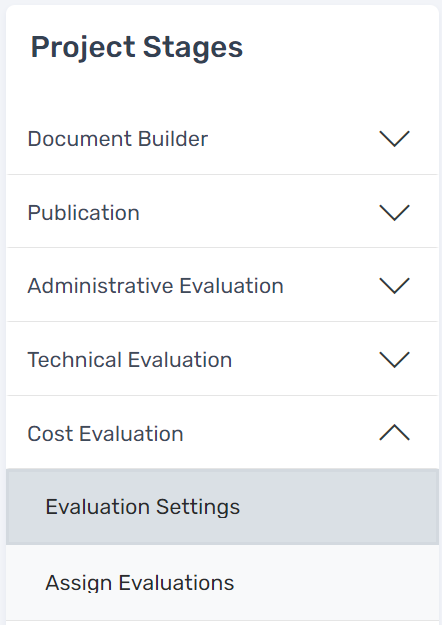
Task: Click blank area of Administrative Evaluation row
Action: (331, 286)
